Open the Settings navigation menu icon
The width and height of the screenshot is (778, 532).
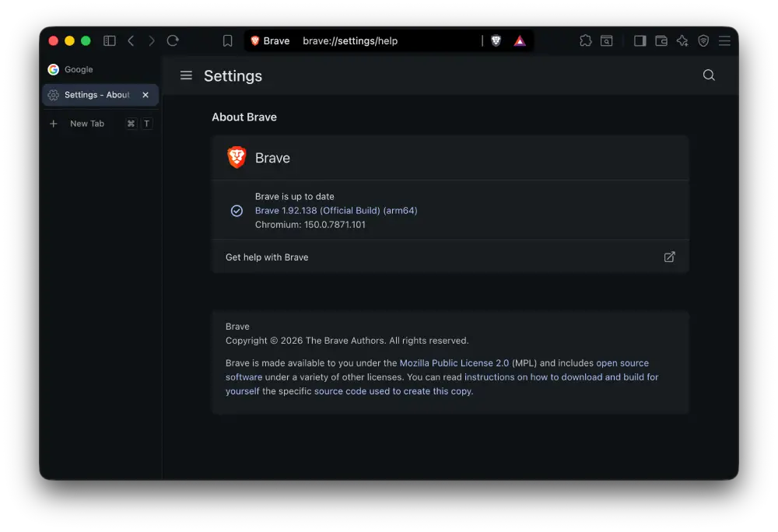coord(186,75)
